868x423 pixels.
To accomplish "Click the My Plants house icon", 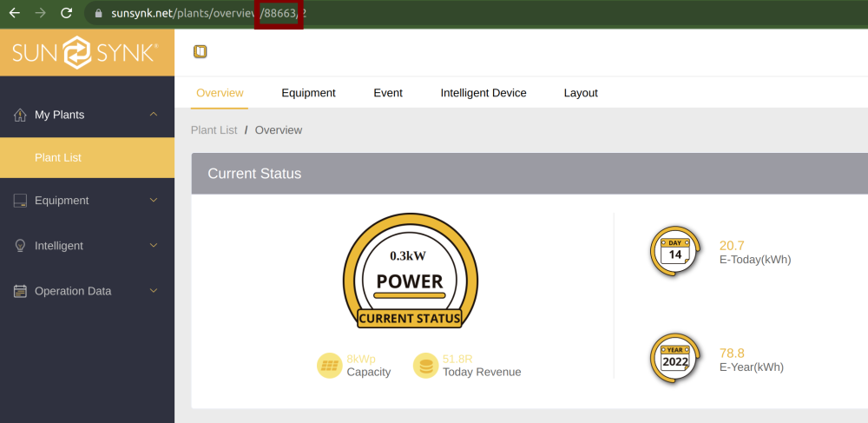I will point(20,115).
